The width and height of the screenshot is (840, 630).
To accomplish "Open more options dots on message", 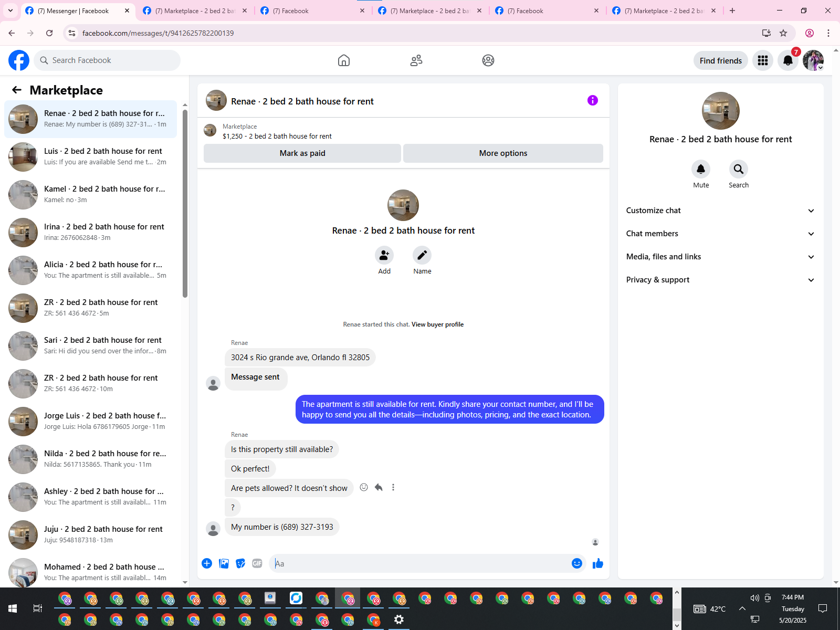I will point(393,487).
